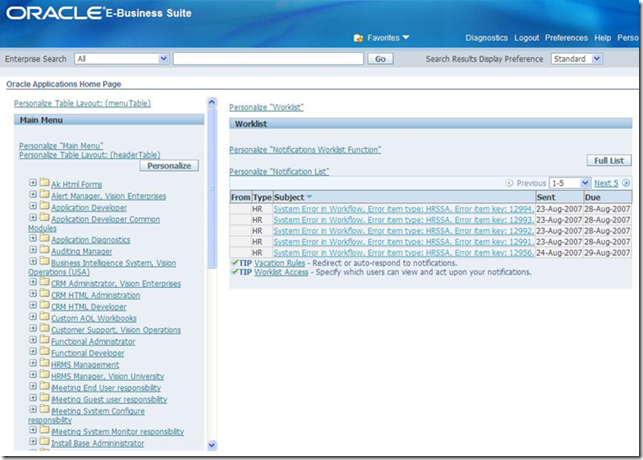Image resolution: width=643 pixels, height=460 pixels.
Task: Click the Application Developer folder icon
Action: tap(45, 206)
